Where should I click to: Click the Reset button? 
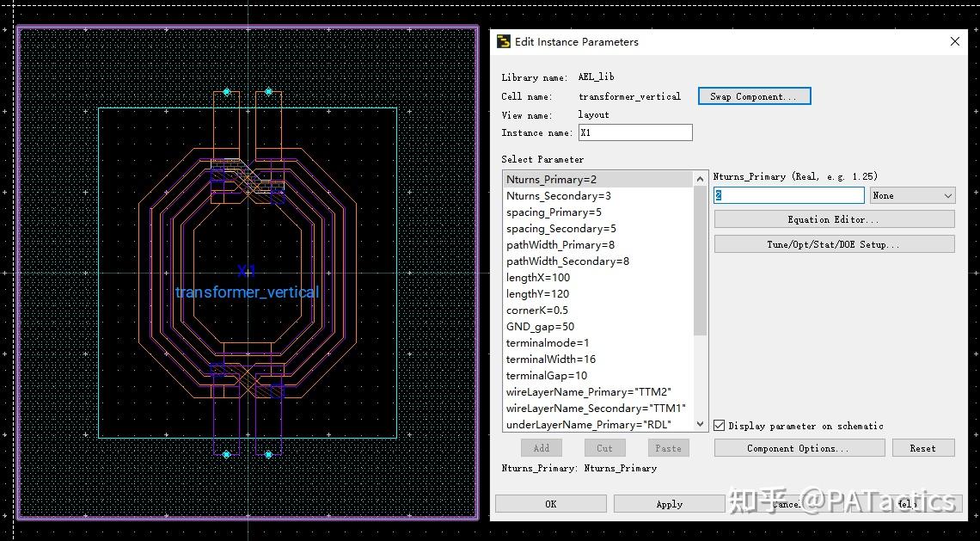click(922, 448)
